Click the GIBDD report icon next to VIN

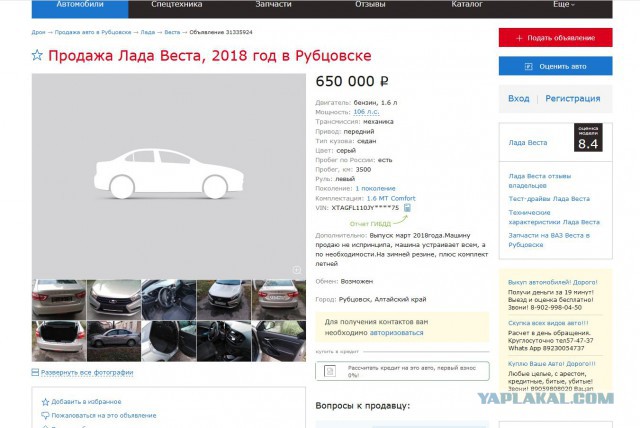click(407, 208)
